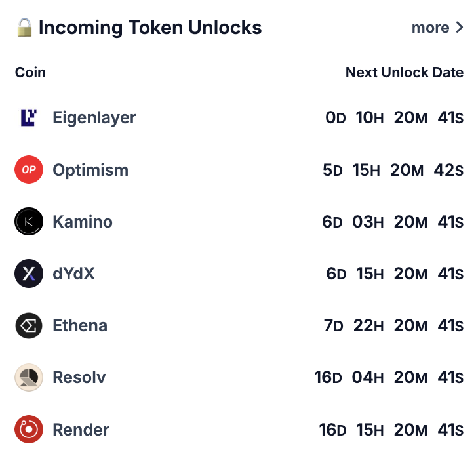Open the Optimism coin name link

[x=90, y=170]
